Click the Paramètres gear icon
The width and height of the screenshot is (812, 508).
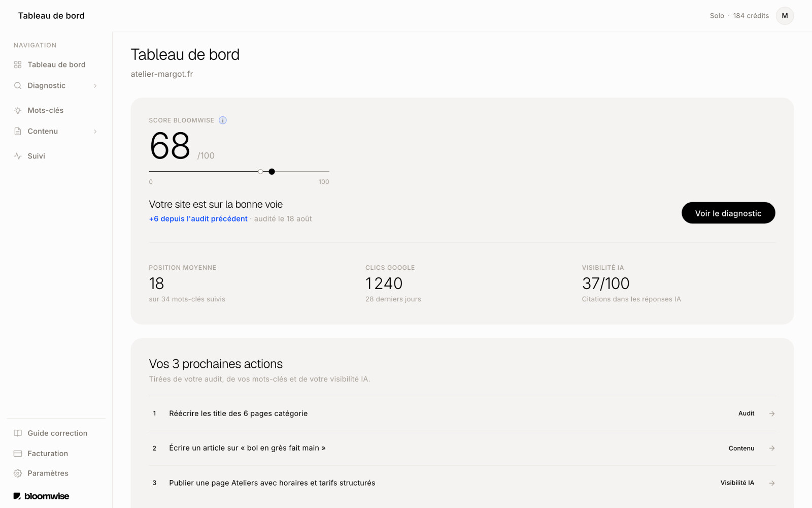[18, 473]
